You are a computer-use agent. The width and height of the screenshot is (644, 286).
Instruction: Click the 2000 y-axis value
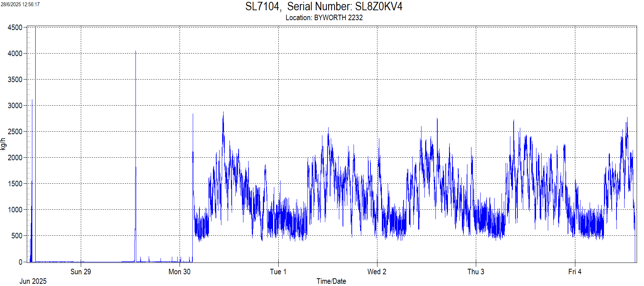tap(15, 158)
